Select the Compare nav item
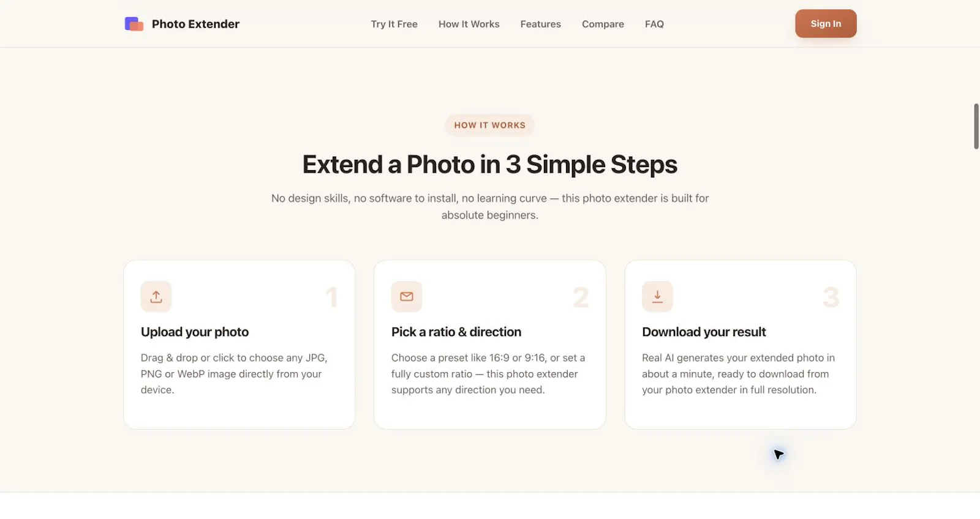 [603, 24]
